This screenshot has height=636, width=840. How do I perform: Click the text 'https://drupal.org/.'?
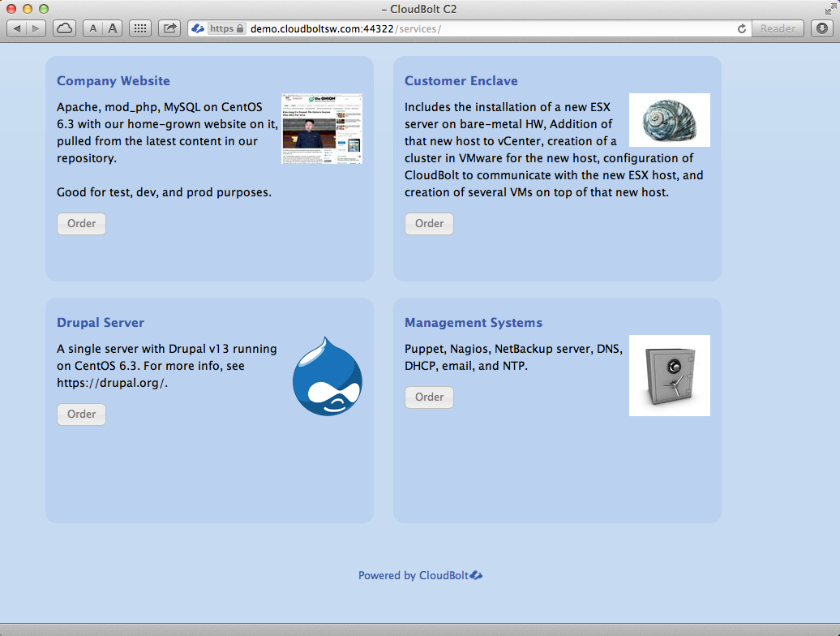pos(113,383)
